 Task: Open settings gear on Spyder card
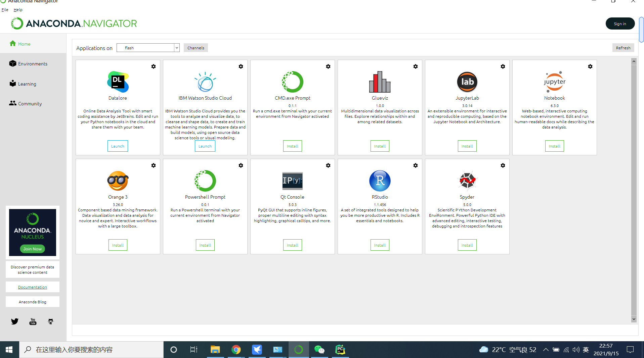click(x=503, y=165)
